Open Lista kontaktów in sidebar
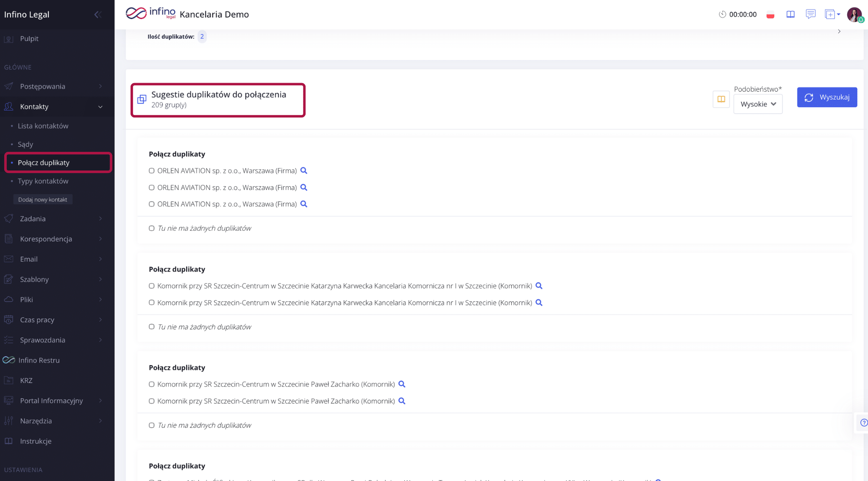Viewport: 868px width, 481px height. tap(43, 126)
